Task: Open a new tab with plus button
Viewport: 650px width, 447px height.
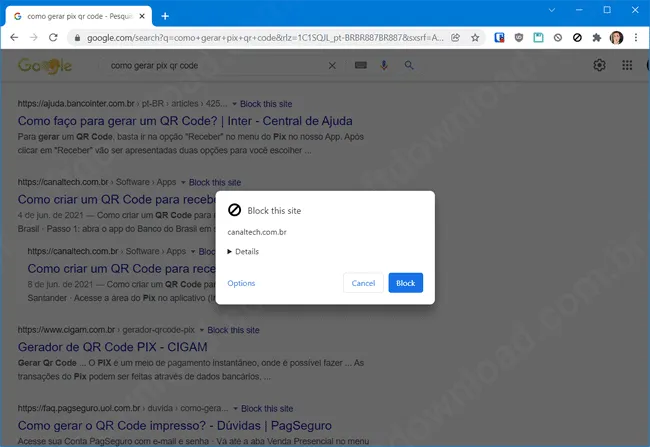Action: tap(165, 16)
